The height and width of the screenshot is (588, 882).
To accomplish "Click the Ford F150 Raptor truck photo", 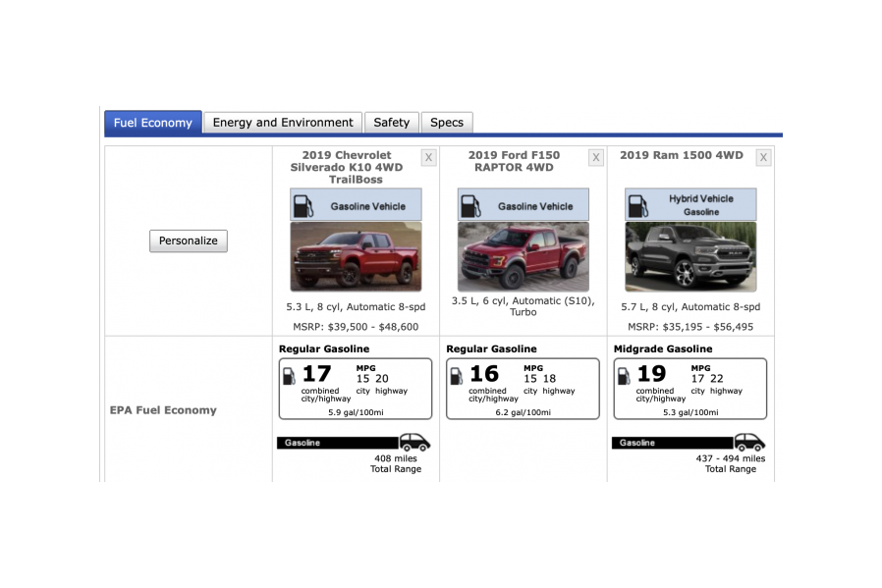I will 523,255.
